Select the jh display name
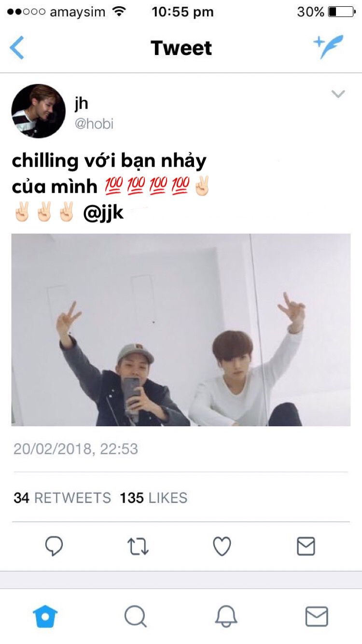The width and height of the screenshot is (362, 644). point(81,103)
